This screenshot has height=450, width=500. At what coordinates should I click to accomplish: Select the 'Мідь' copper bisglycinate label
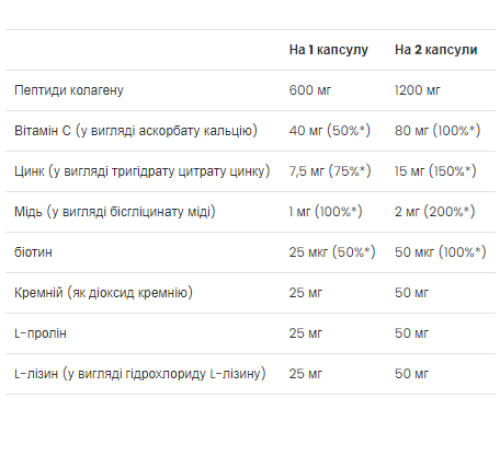[x=115, y=212]
